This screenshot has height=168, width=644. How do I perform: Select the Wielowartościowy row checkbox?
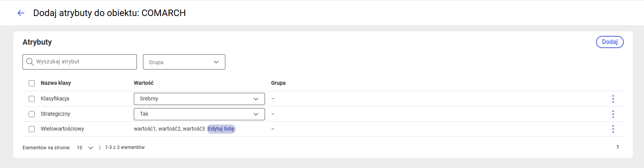tap(32, 129)
